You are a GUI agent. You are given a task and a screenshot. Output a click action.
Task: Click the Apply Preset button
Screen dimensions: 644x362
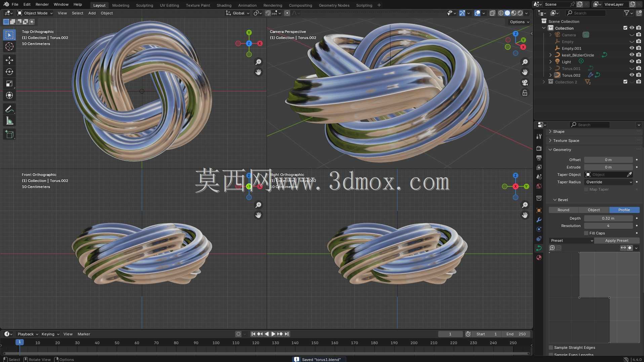click(617, 241)
